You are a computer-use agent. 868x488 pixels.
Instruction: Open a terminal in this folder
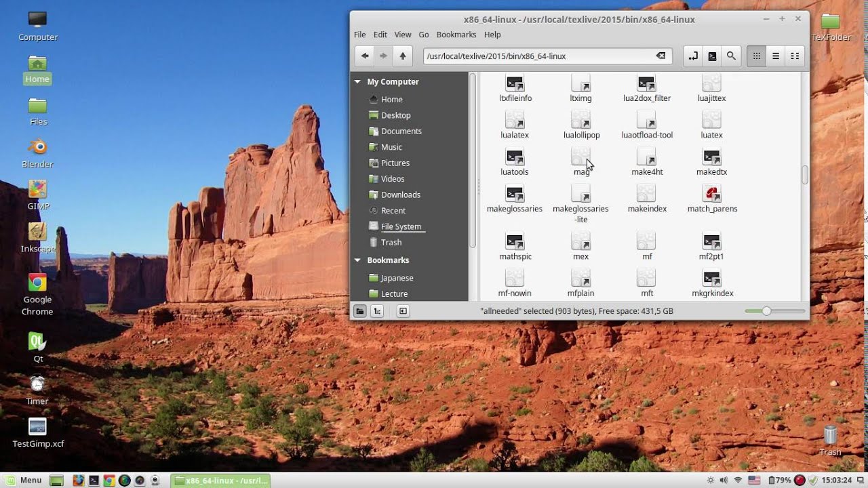pyautogui.click(x=712, y=56)
